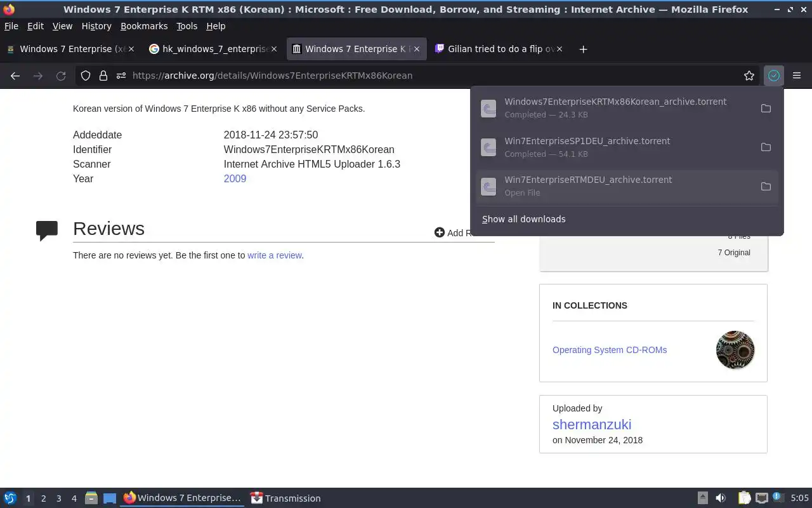Click the gears collection thumbnail
812x508 pixels.
click(735, 350)
